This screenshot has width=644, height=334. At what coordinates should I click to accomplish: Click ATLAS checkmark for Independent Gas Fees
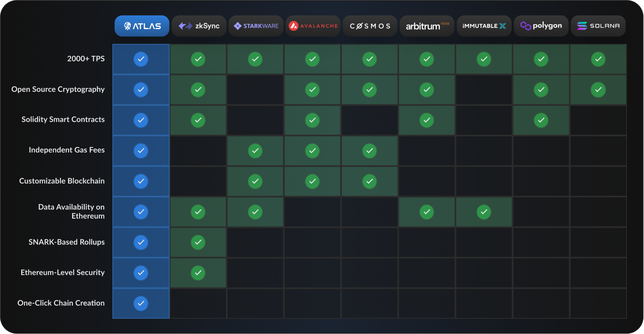[x=141, y=151]
